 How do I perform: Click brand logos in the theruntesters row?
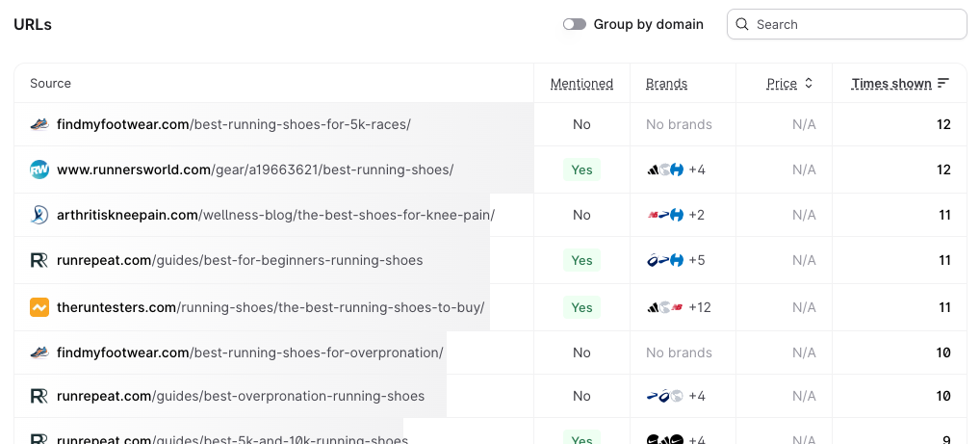[665, 307]
